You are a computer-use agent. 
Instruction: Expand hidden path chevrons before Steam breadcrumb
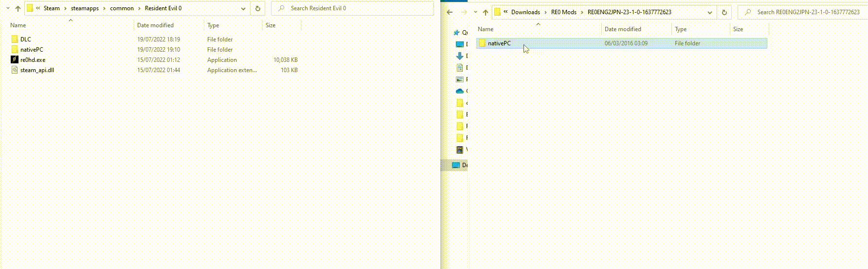click(38, 8)
